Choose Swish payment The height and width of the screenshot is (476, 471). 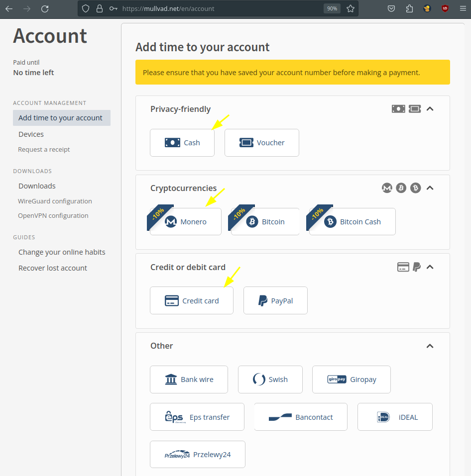270,380
